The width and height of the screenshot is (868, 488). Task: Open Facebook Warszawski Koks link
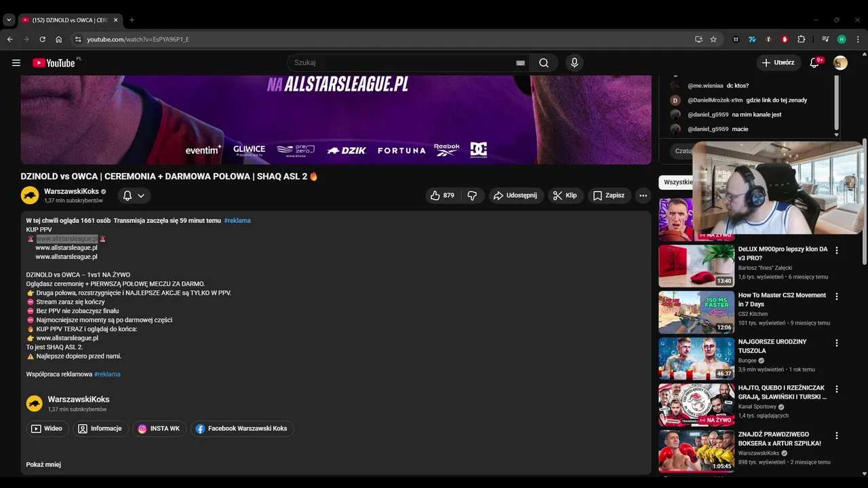click(242, 428)
